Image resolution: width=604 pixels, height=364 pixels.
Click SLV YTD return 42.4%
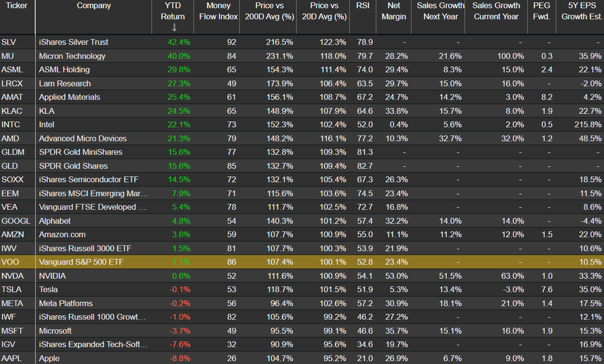[179, 42]
